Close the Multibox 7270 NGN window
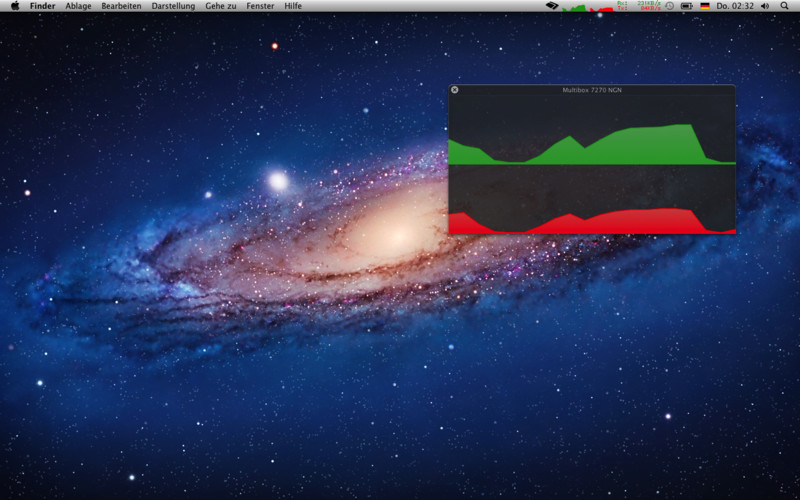Viewport: 800px width, 500px height. 455,90
